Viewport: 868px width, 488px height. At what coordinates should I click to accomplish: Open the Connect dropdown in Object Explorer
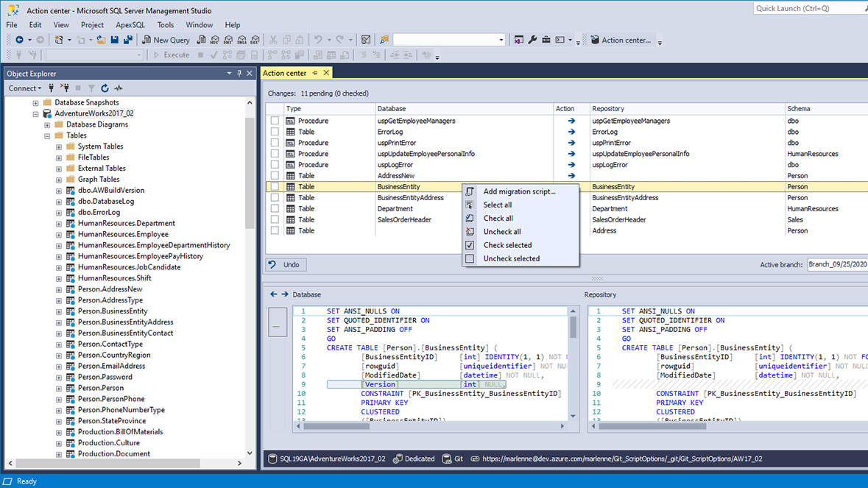click(x=25, y=88)
